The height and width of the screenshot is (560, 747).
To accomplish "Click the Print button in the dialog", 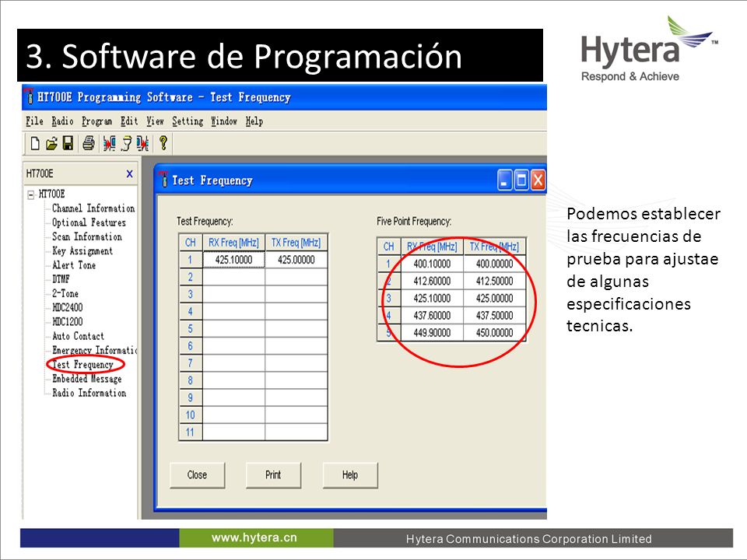I will (x=273, y=474).
